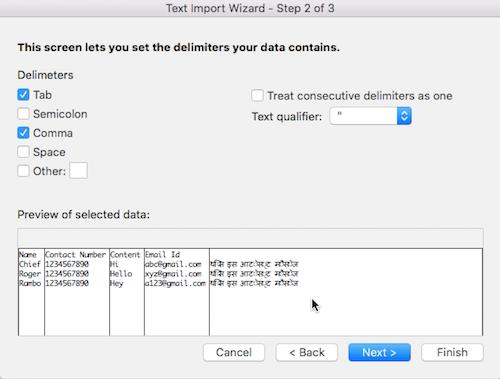The height and width of the screenshot is (379, 500).
Task: Select the Email Id preview column
Action: point(177,292)
